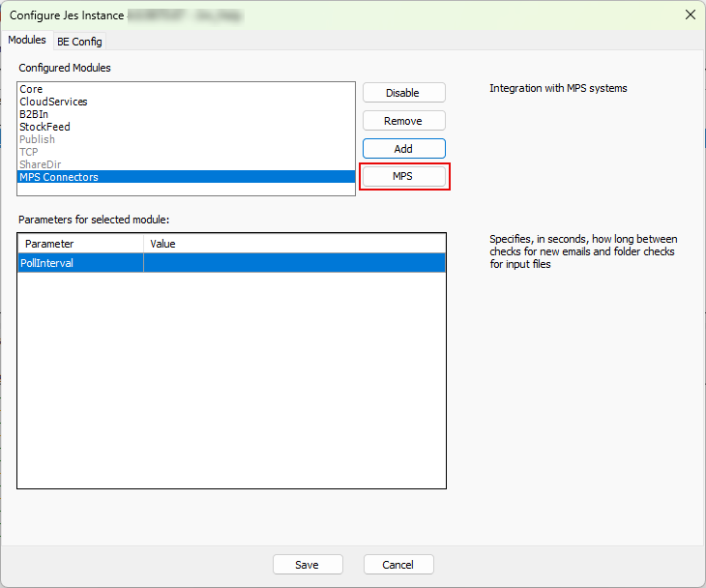Screen dimensions: 706x588
Task: Cancel the configuration dialog
Action: 398,565
